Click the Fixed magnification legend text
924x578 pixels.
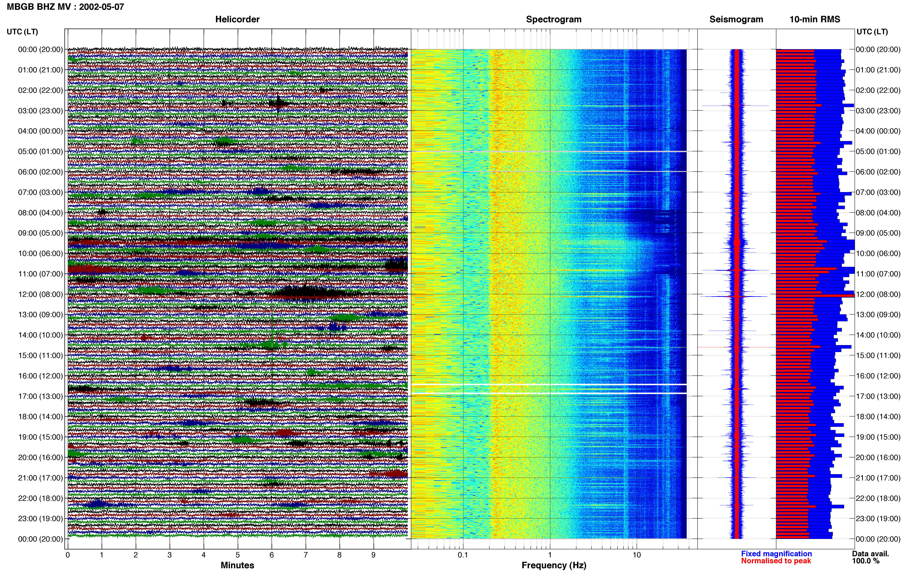point(777,554)
